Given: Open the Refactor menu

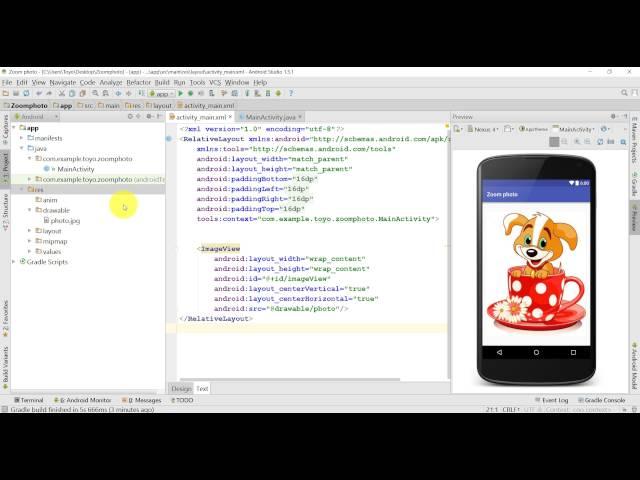Looking at the screenshot, I should 139,82.
